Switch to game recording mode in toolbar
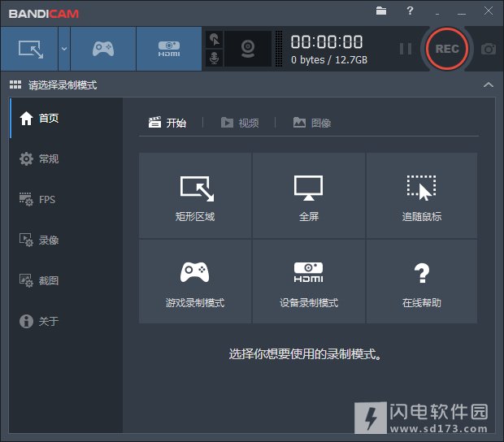 click(103, 49)
